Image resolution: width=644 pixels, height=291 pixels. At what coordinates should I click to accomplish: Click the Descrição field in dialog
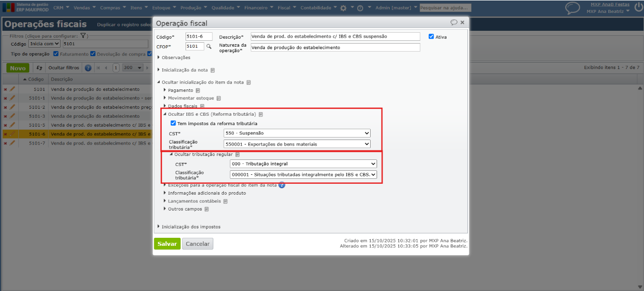(x=335, y=36)
